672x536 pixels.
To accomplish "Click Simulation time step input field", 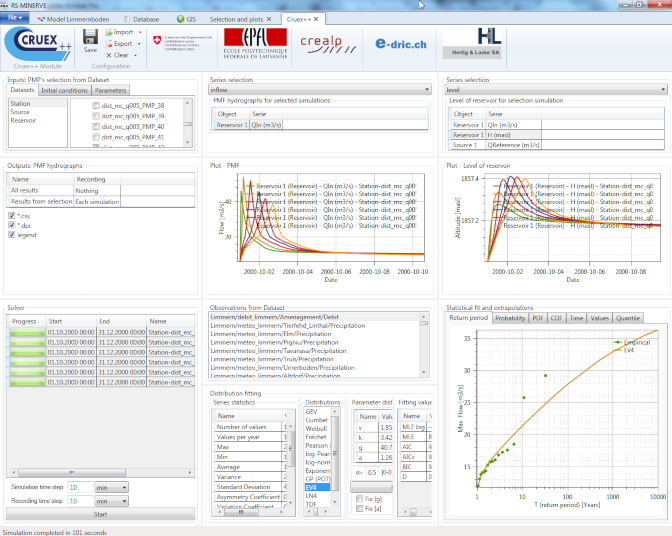I will (x=80, y=488).
